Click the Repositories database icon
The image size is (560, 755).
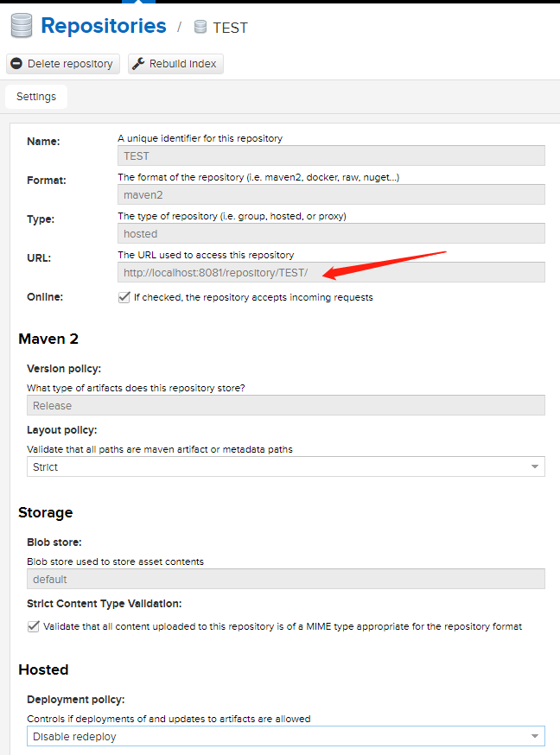[22, 26]
